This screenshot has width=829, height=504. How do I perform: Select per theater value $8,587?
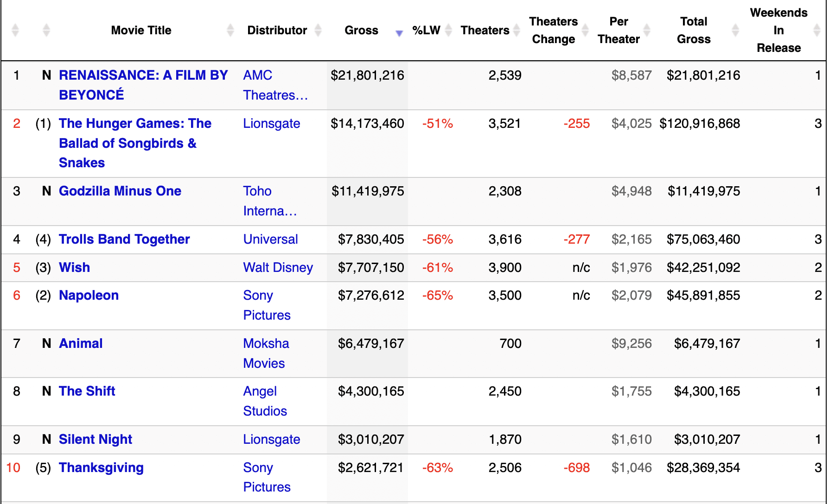pos(631,75)
